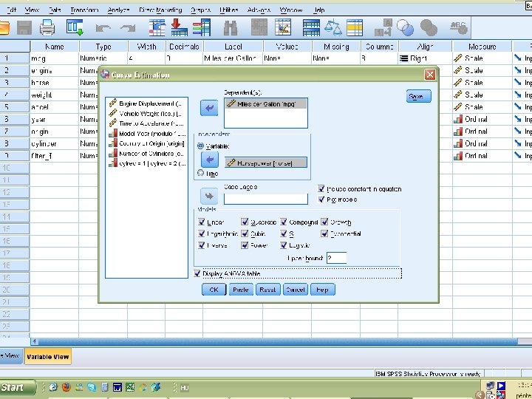This screenshot has width=532, height=399.
Task: Select the Time radio button
Action: click(200, 173)
